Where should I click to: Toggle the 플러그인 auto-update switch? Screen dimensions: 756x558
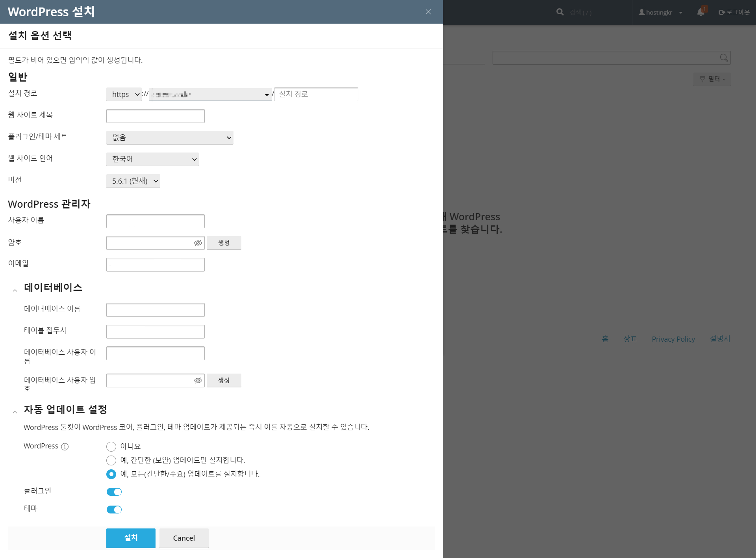(x=114, y=492)
